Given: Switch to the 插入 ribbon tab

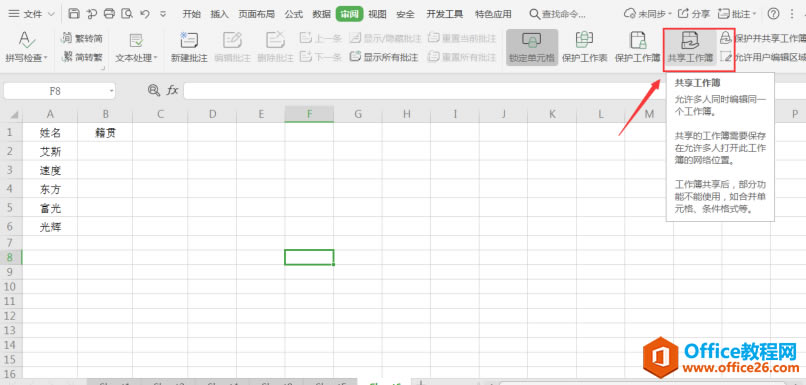Looking at the screenshot, I should pyautogui.click(x=219, y=14).
